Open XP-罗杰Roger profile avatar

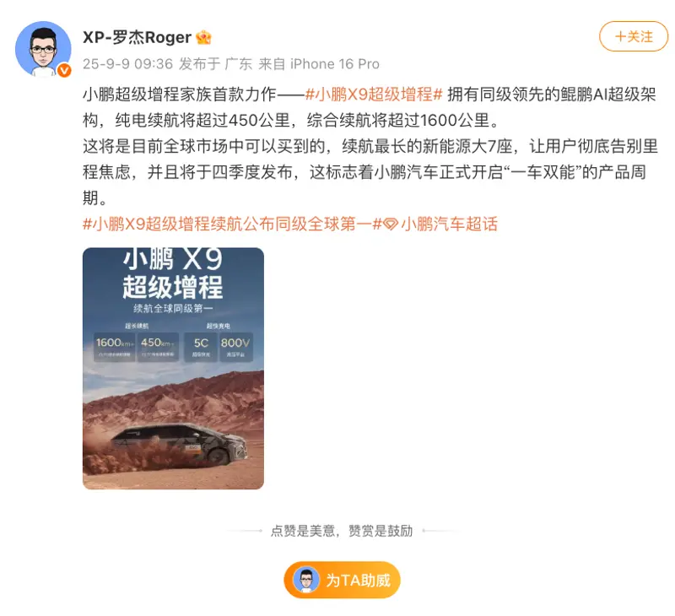coord(43,49)
